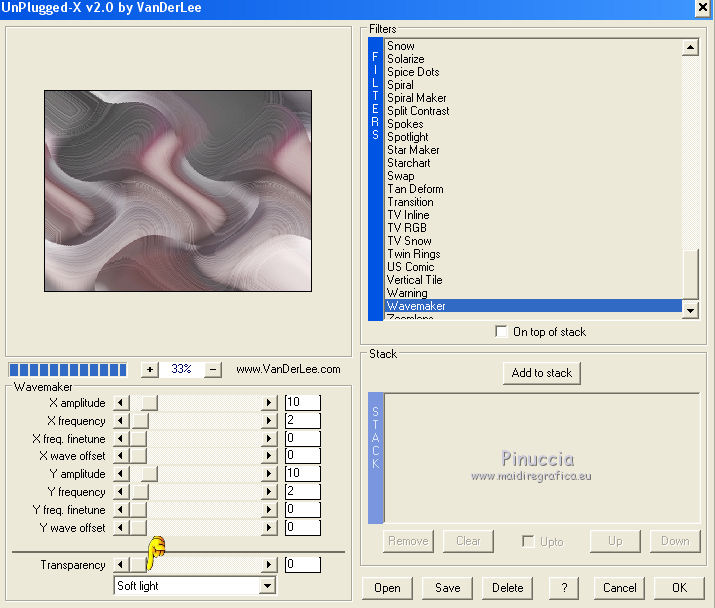Toggle the Upto checkbox
This screenshot has height=608, width=715.
(x=528, y=541)
